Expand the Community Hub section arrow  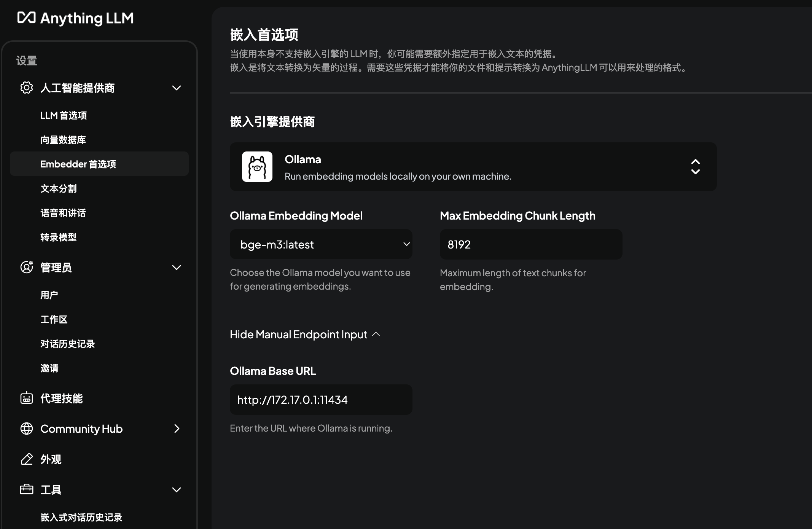pos(176,429)
